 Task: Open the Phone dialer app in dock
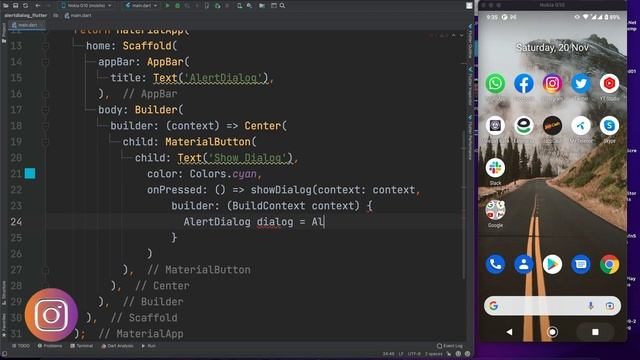pos(495,264)
